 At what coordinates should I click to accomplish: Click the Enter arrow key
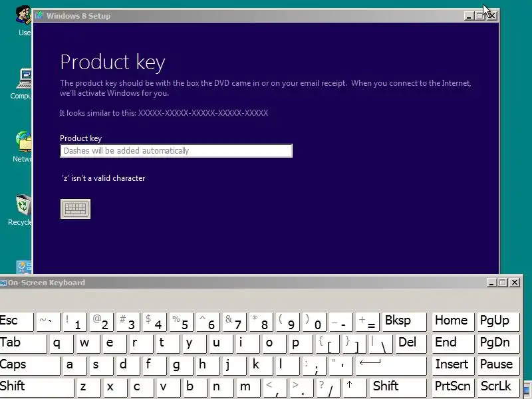click(x=391, y=365)
